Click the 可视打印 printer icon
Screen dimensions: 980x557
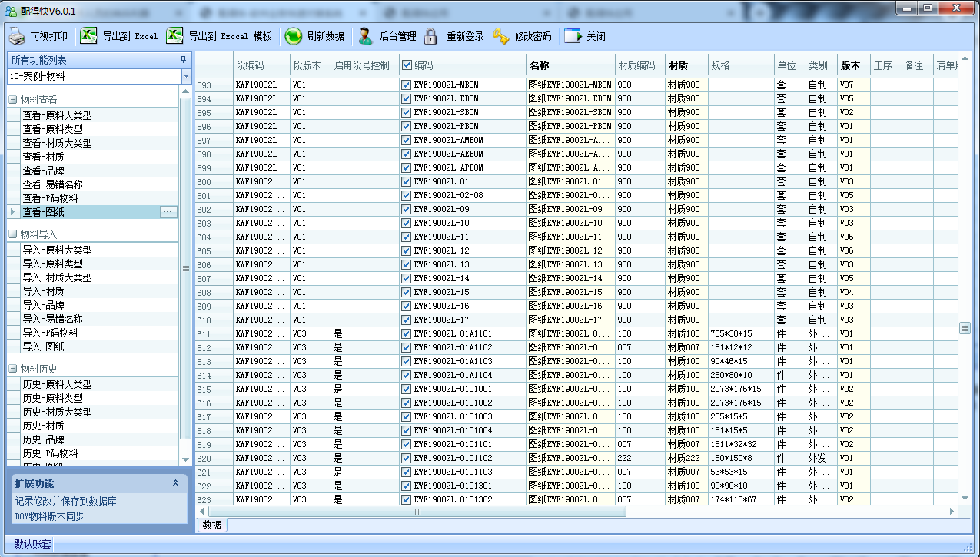[x=18, y=36]
